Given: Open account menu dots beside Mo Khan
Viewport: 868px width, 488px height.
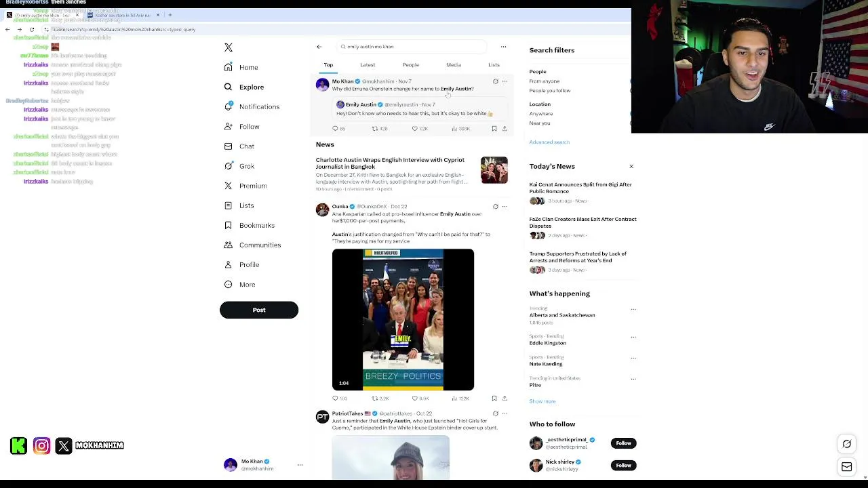Looking at the screenshot, I should [x=300, y=465].
